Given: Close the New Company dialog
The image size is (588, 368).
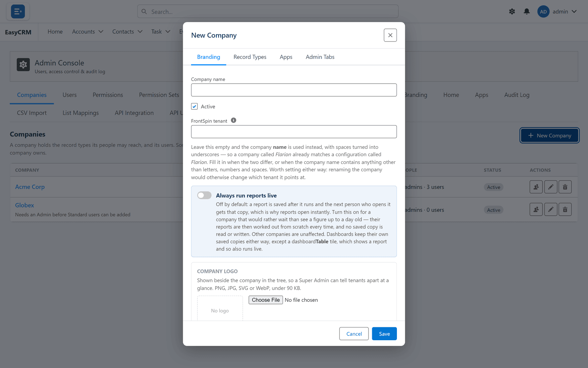Looking at the screenshot, I should click(390, 35).
